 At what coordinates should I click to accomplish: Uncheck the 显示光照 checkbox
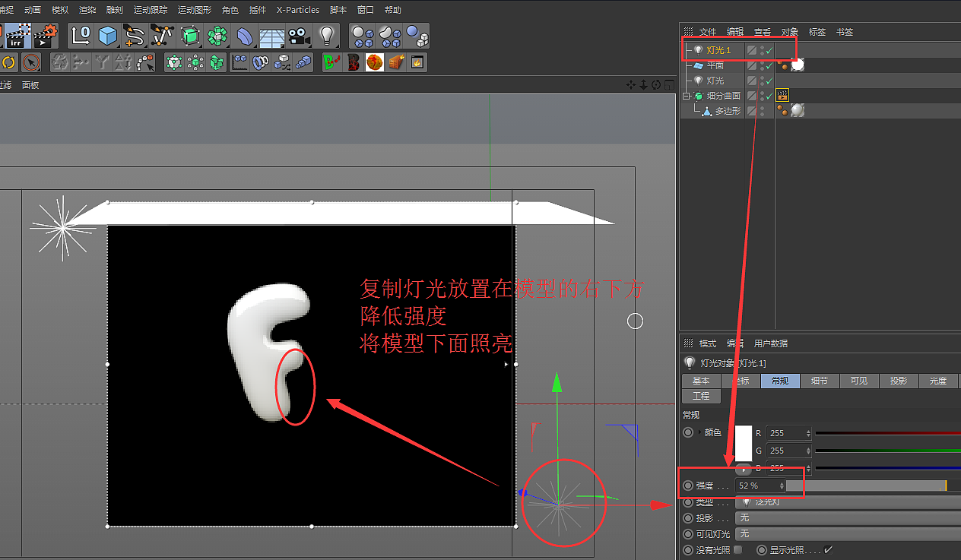(829, 550)
